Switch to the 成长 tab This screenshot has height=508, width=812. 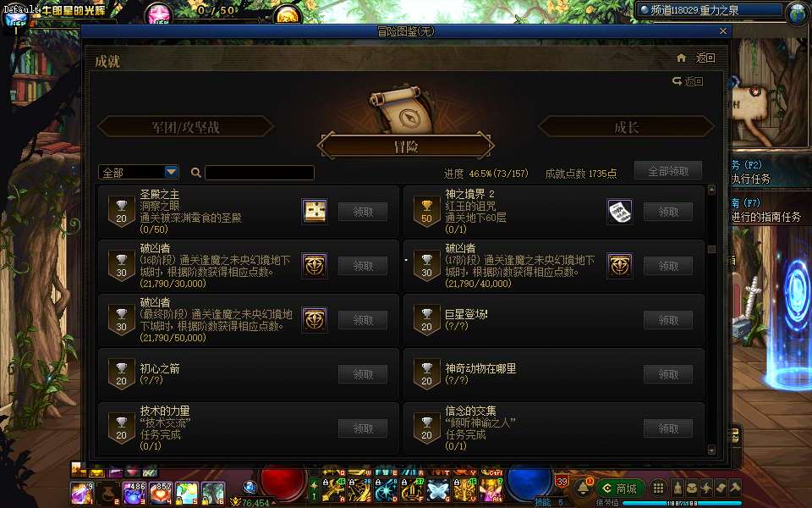(626, 127)
